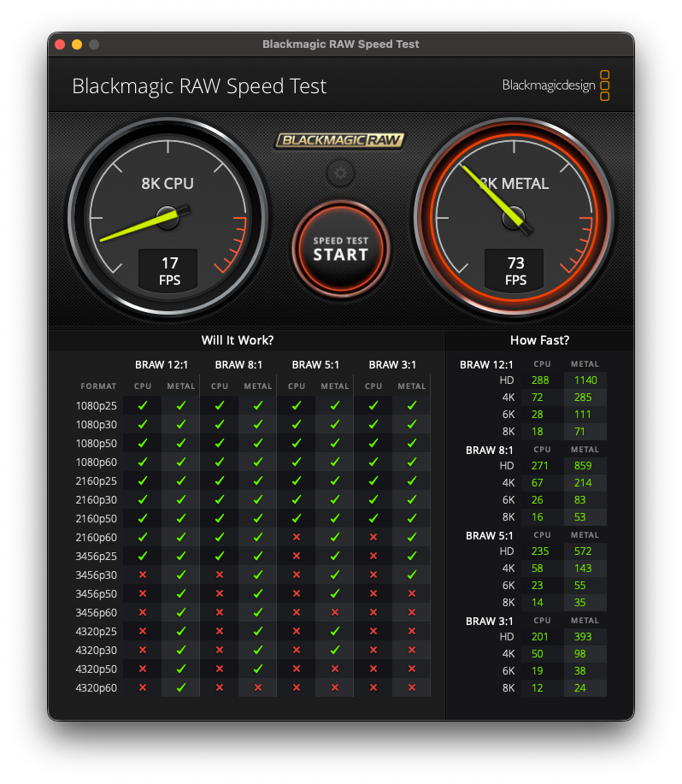The height and width of the screenshot is (784, 682).
Task: Click the window title bar text
Action: click(341, 44)
